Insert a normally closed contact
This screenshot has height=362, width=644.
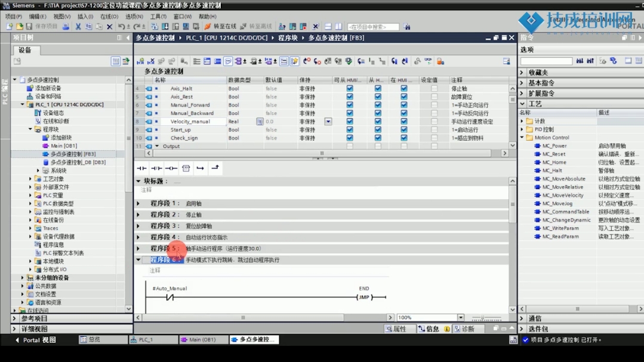[x=156, y=168]
